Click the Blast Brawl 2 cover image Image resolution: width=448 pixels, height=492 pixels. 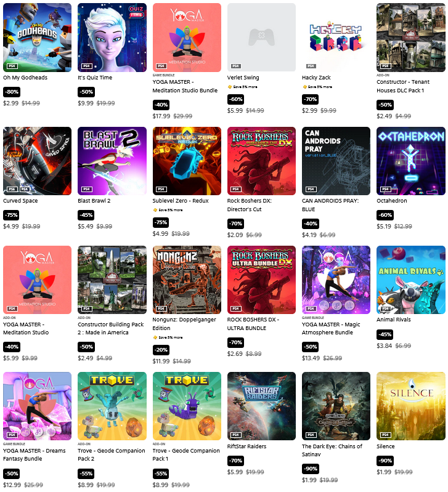click(x=112, y=161)
